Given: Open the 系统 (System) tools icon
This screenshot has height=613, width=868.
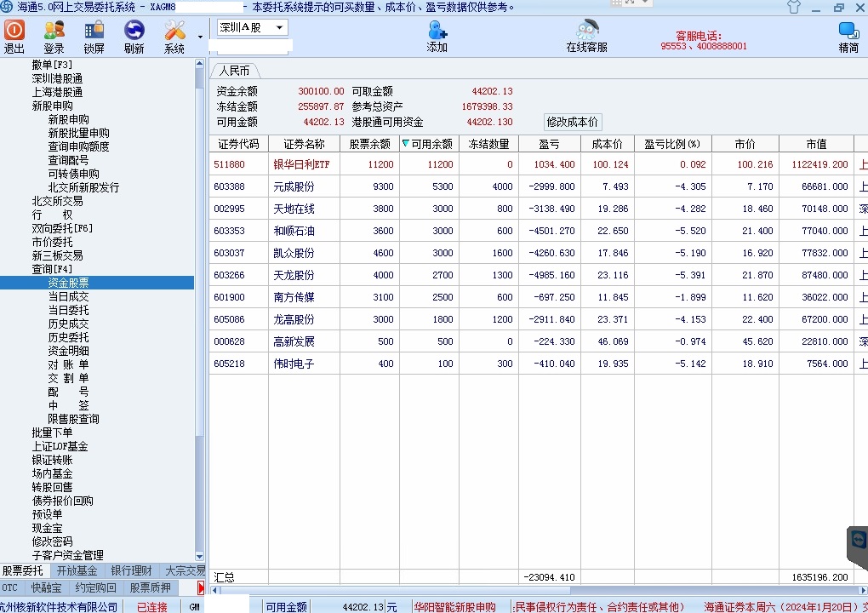Looking at the screenshot, I should coord(174,37).
